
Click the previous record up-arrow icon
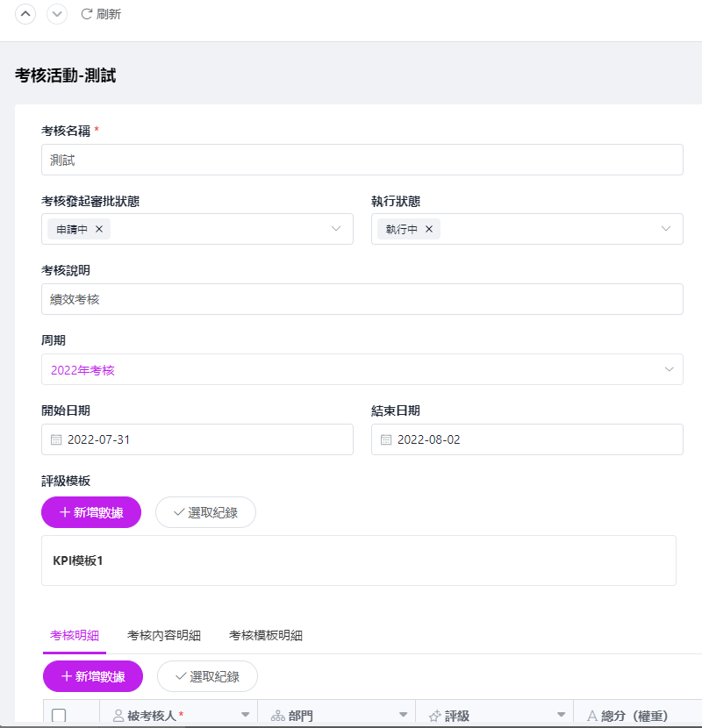tap(25, 14)
